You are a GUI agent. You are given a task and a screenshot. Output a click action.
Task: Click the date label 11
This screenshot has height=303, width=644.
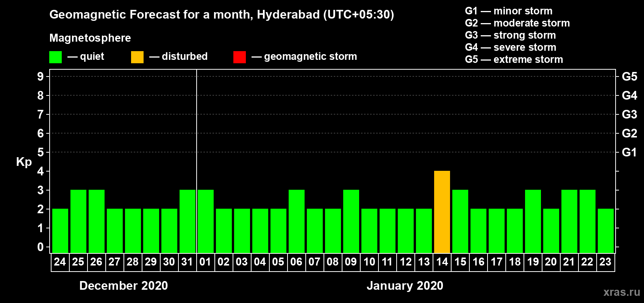point(387,262)
